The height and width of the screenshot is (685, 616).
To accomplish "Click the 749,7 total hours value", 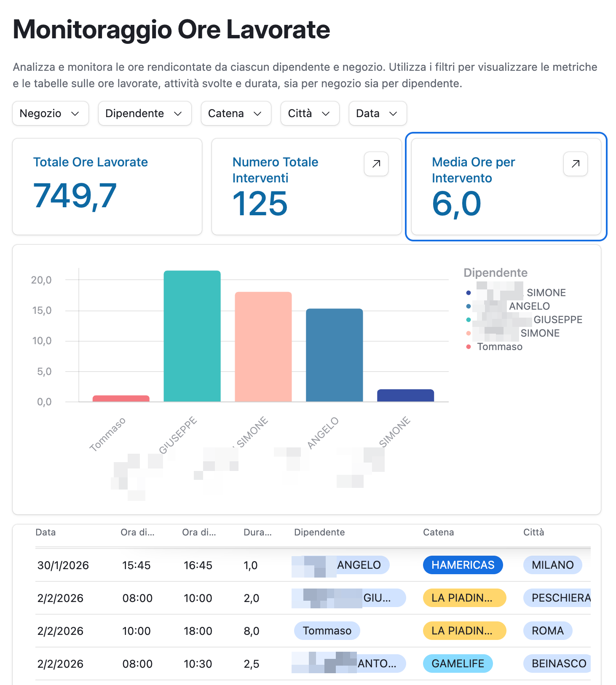I will pos(75,196).
